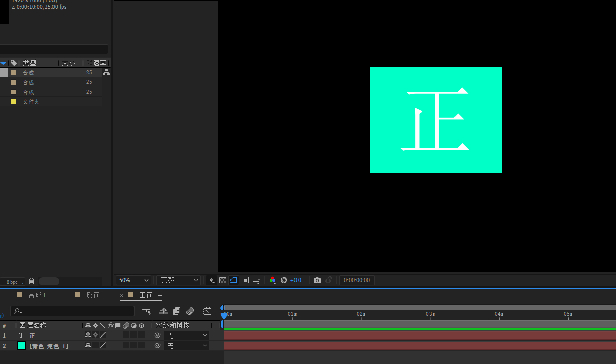Close the 正面 timeline tab
Screen dimensions: 616x364
122,295
